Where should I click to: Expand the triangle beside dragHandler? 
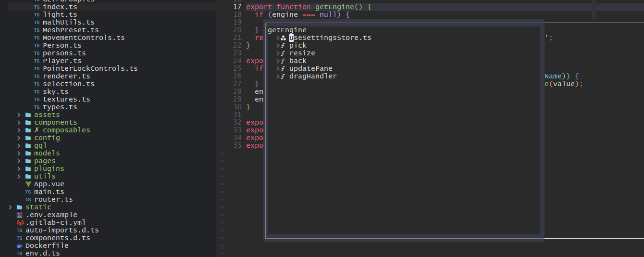pyautogui.click(x=278, y=77)
